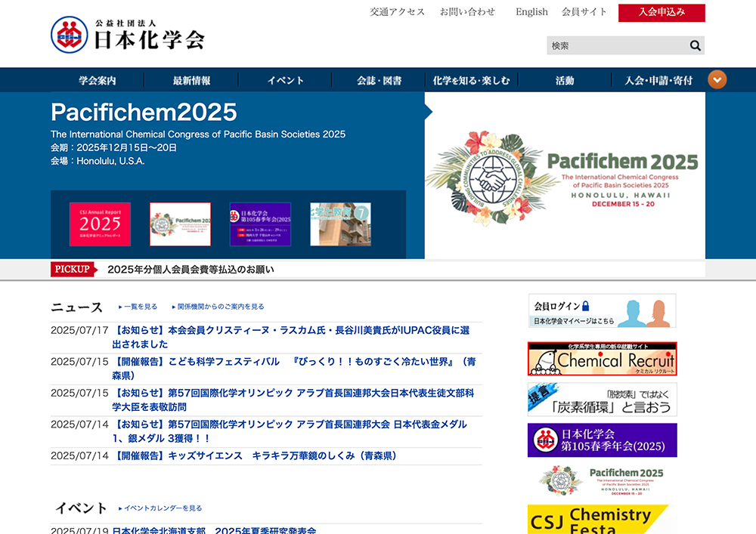Select 第105春季年会 purple slide thumbnail
Viewport: 756px width, 534px height.
point(260,224)
